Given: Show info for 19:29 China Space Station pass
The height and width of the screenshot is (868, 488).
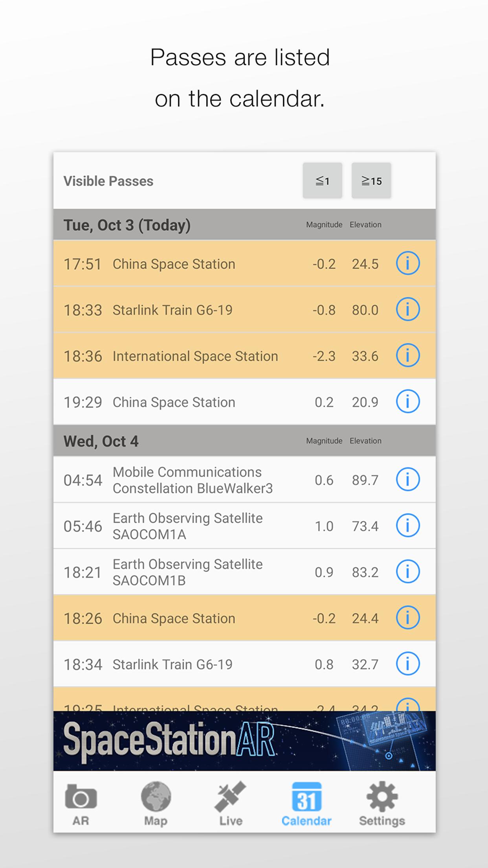Looking at the screenshot, I should [x=408, y=401].
